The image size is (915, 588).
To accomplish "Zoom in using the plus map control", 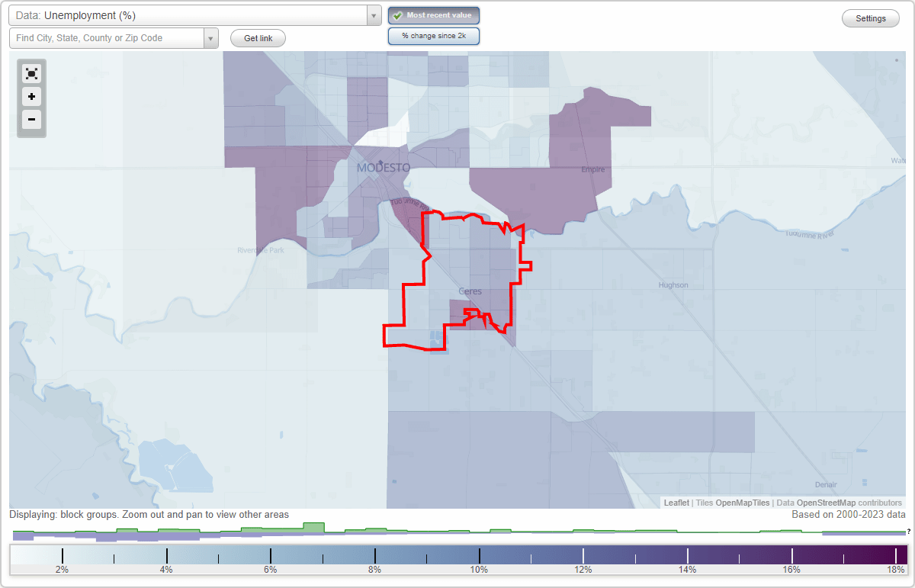I will pyautogui.click(x=31, y=96).
